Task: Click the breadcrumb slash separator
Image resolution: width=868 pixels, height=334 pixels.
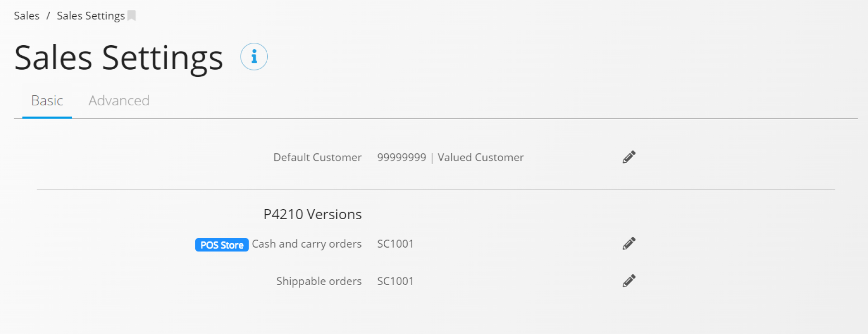Action: pos(48,16)
